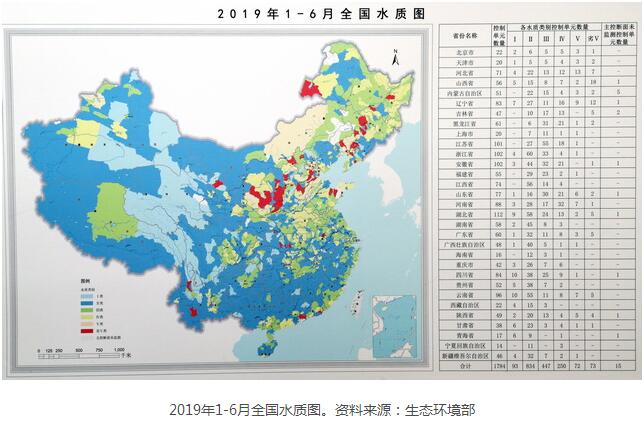This screenshot has width=643, height=431.
Task: Click the image caption citing 生态环境部
Action: [x=321, y=409]
